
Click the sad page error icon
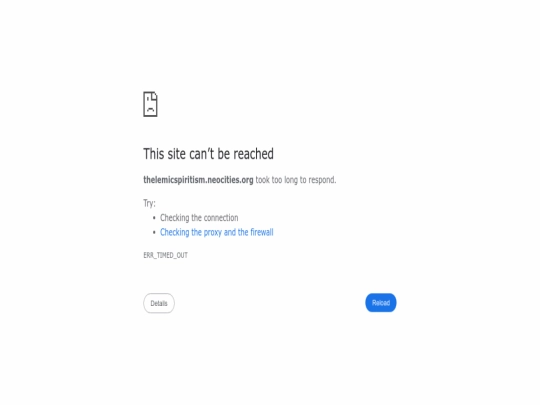coord(150,104)
